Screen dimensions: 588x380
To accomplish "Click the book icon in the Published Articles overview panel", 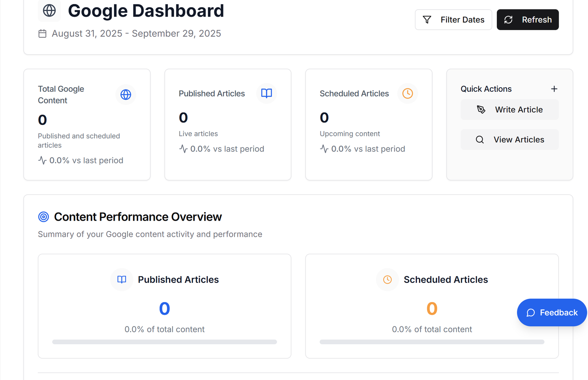I will coord(122,280).
